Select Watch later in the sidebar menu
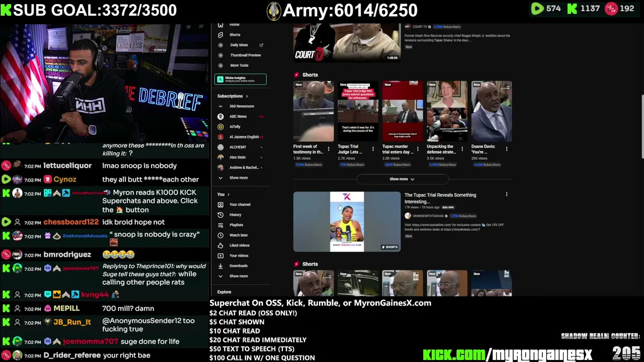644x362 pixels. 238,235
